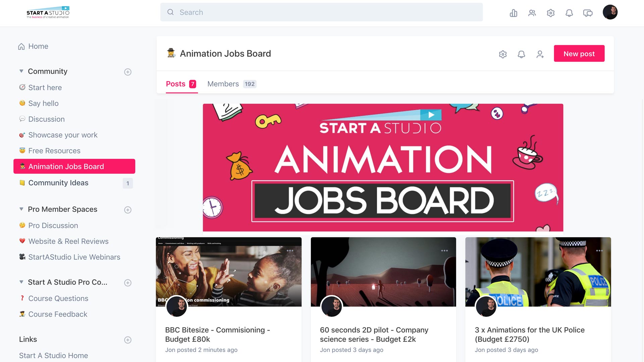Image resolution: width=644 pixels, height=362 pixels.
Task: Open notifications via the top bell icon
Action: click(569, 12)
